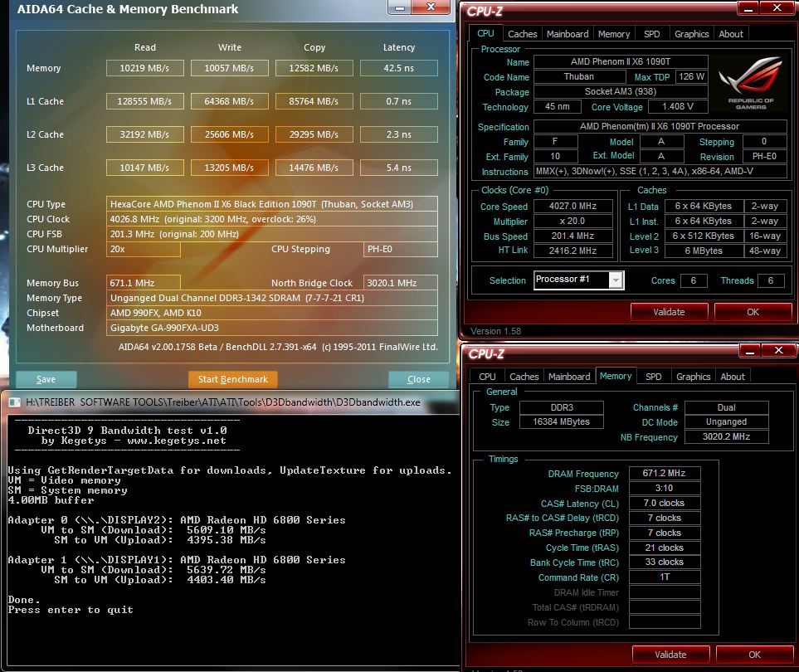This screenshot has height=672, width=799.
Task: Click the CPU Type field in AIDA64
Action: point(271,204)
